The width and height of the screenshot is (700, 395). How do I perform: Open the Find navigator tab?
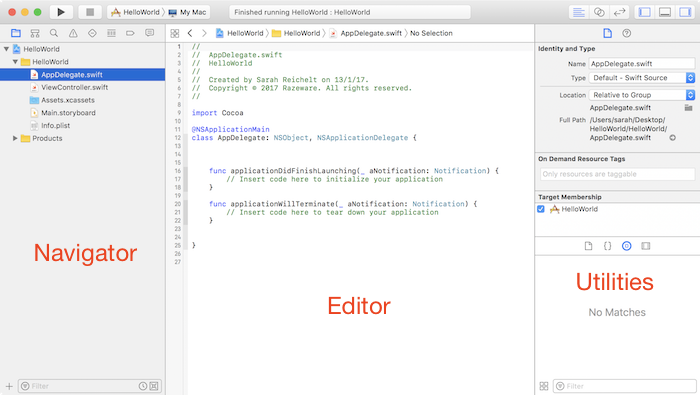(54, 33)
